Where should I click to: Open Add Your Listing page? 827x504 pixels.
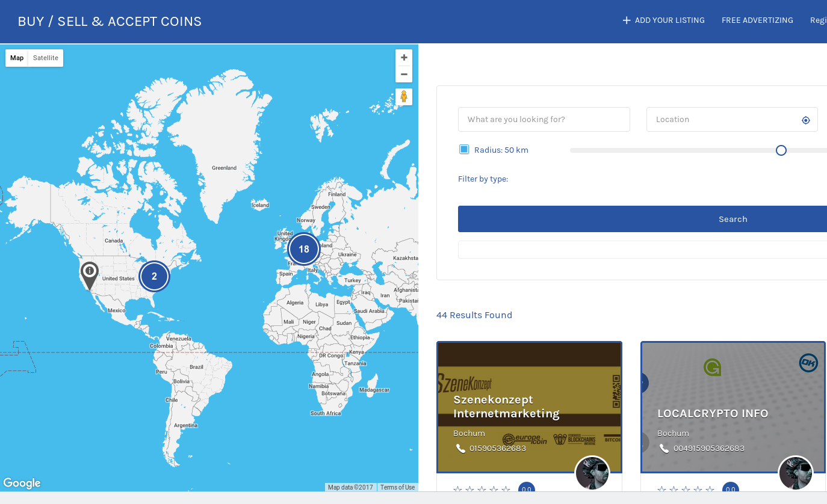pyautogui.click(x=663, y=20)
